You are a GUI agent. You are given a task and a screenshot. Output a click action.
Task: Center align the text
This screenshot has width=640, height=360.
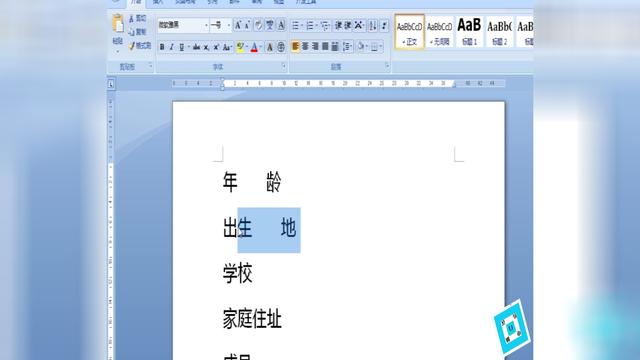305,47
